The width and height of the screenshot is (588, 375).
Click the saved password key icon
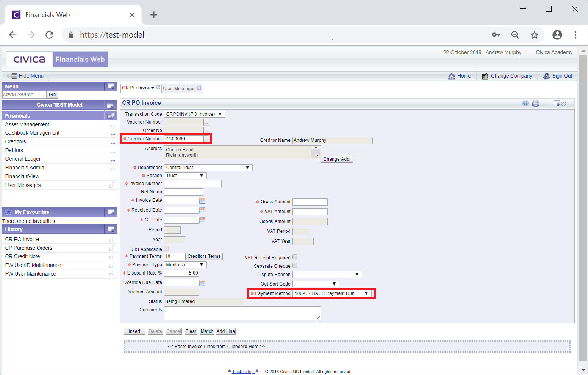pos(496,35)
